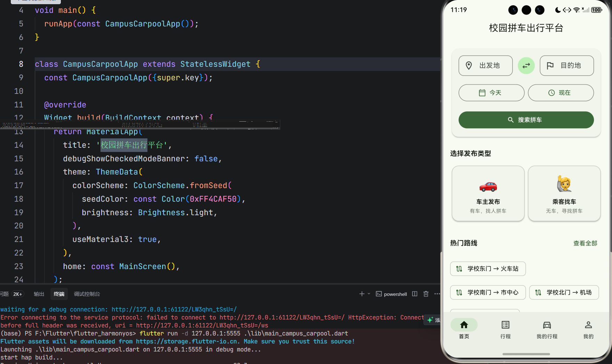Open more terminal panel actions (ellipsis)
This screenshot has width=612, height=364.
tap(437, 294)
